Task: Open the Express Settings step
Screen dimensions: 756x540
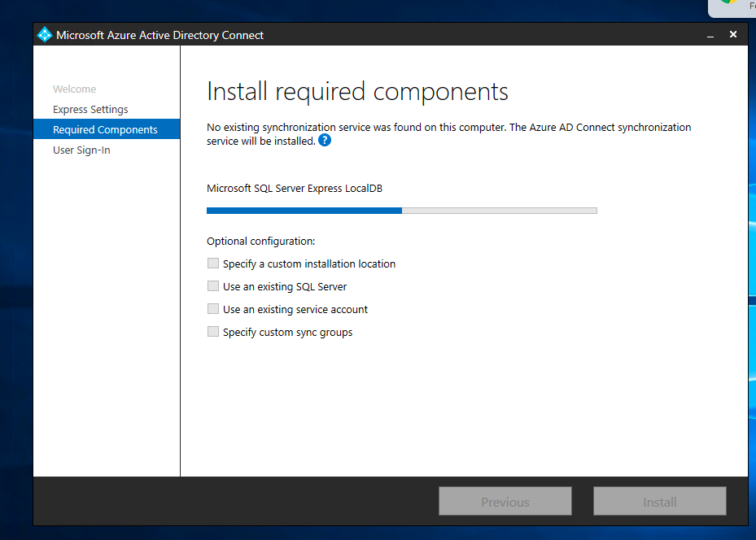Action: 90,109
